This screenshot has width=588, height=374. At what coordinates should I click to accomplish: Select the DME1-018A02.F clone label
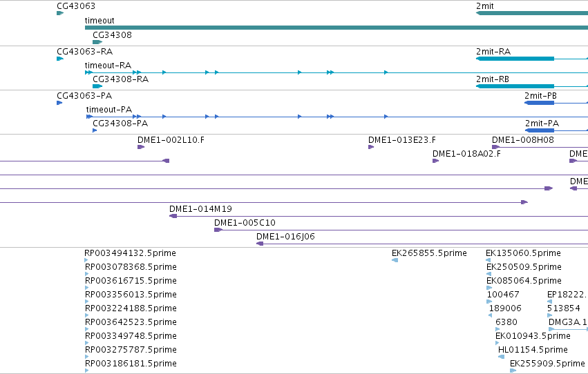click(x=466, y=154)
